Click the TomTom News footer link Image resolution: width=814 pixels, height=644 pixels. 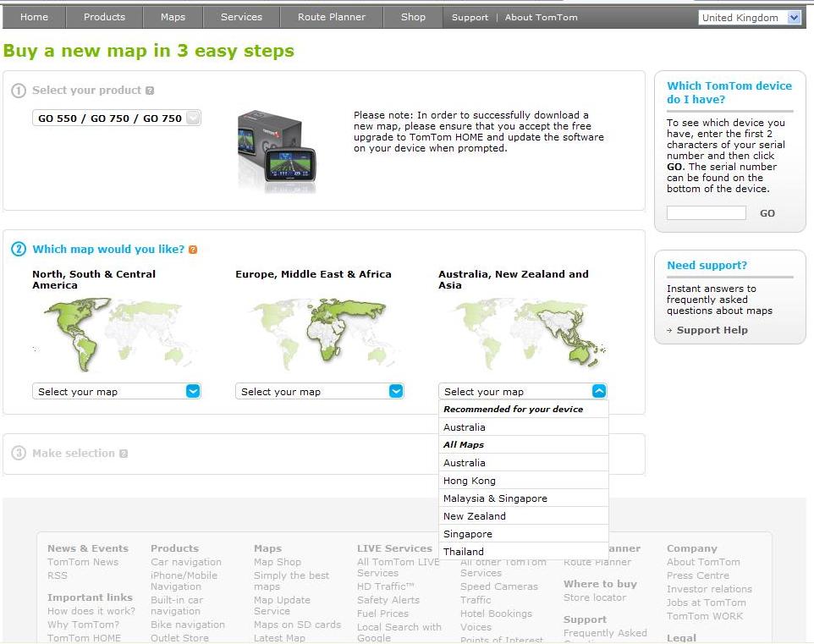(83, 562)
